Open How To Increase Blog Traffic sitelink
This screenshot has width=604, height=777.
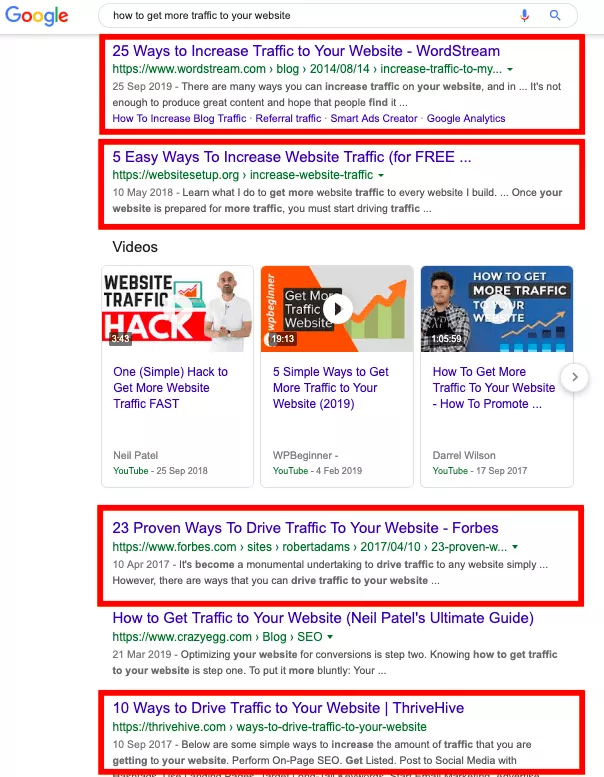tap(179, 118)
